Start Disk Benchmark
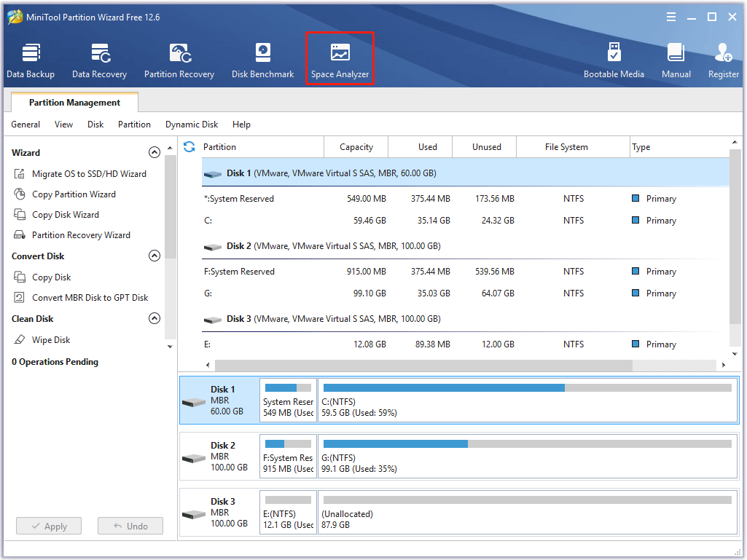The height and width of the screenshot is (560, 747). [x=262, y=60]
